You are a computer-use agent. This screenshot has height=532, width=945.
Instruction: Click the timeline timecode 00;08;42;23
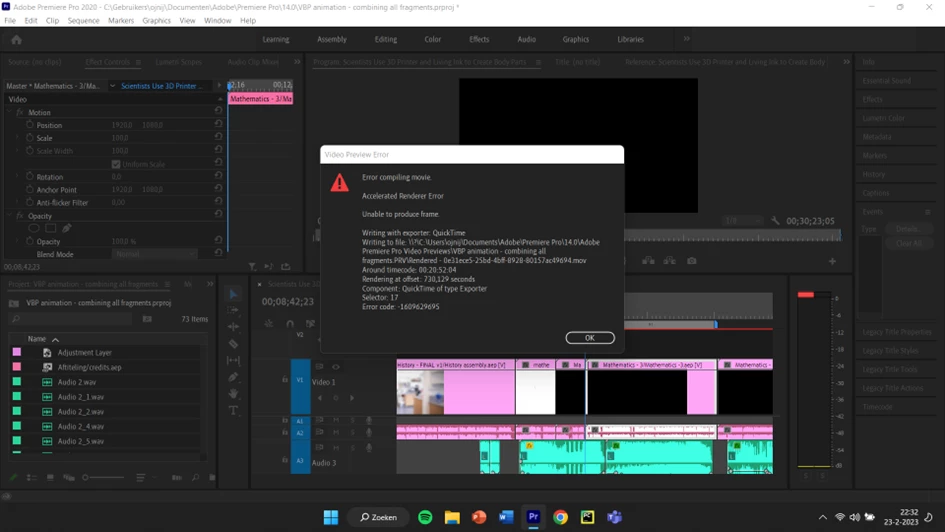(x=287, y=301)
